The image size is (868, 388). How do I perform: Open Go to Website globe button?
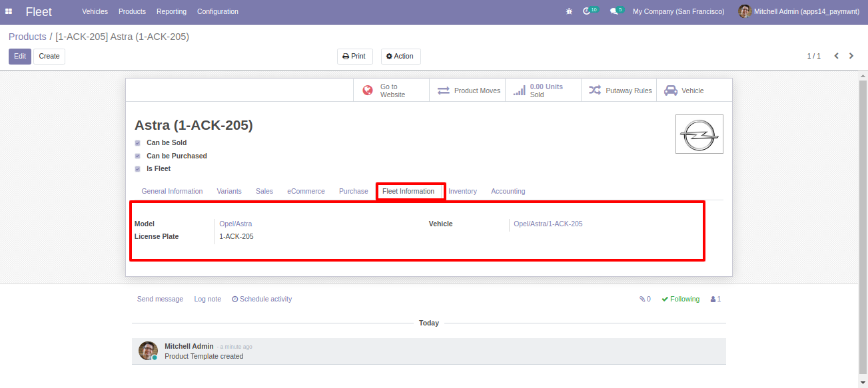point(391,91)
